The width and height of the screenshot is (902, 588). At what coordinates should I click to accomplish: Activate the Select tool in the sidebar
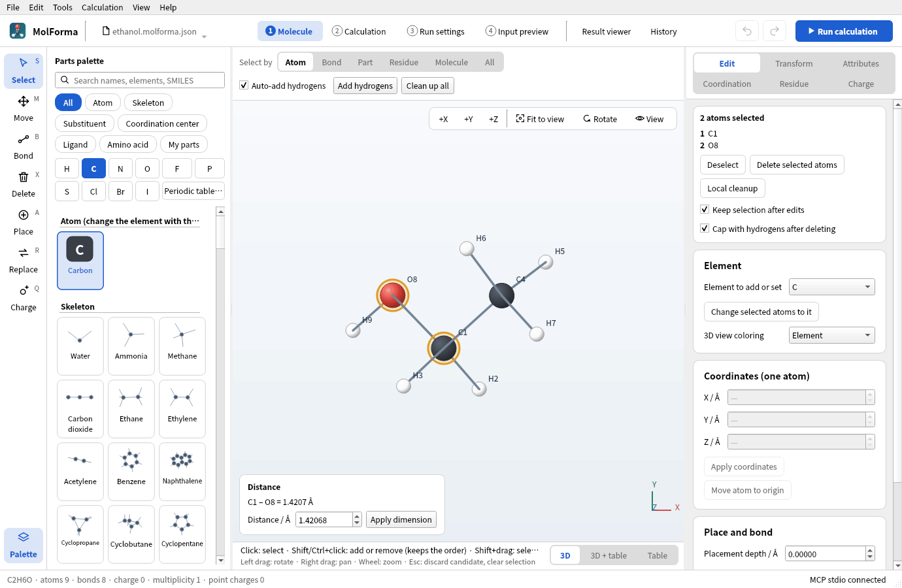(x=24, y=71)
